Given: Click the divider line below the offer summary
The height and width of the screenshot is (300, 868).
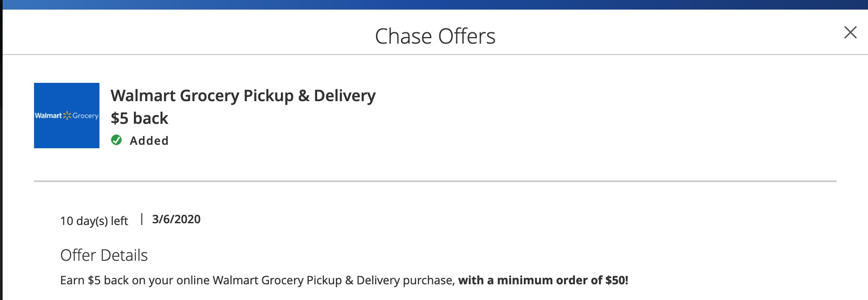Looking at the screenshot, I should [435, 181].
